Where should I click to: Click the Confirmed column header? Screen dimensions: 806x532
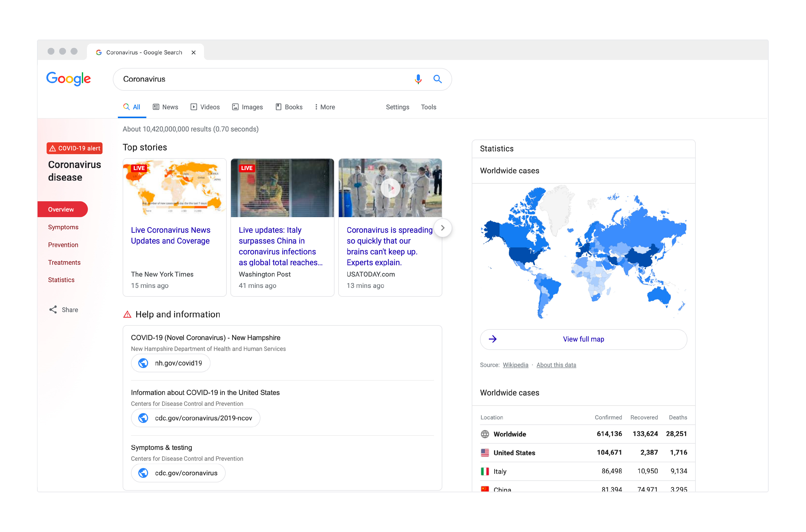click(608, 417)
